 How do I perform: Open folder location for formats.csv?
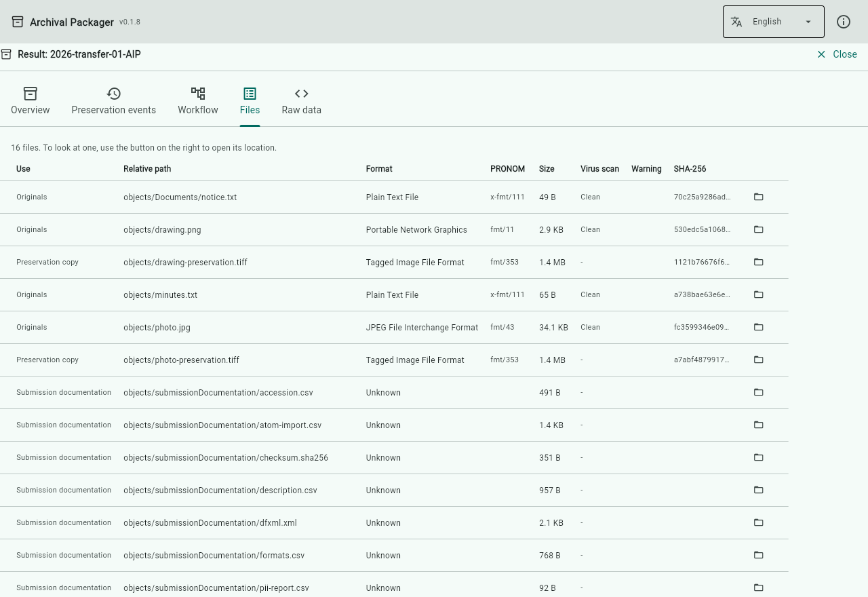(x=759, y=555)
